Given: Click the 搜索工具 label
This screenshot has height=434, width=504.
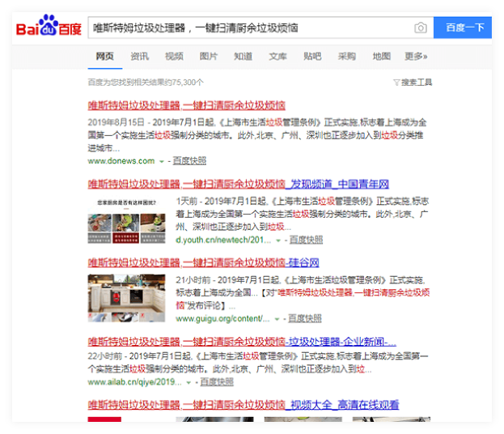Looking at the screenshot, I should [x=417, y=83].
